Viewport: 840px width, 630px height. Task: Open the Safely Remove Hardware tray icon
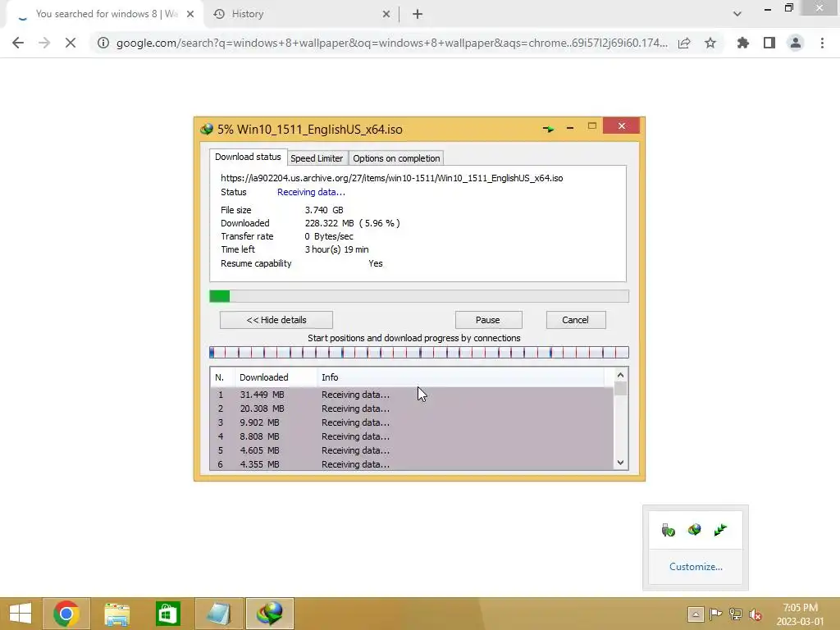point(668,530)
